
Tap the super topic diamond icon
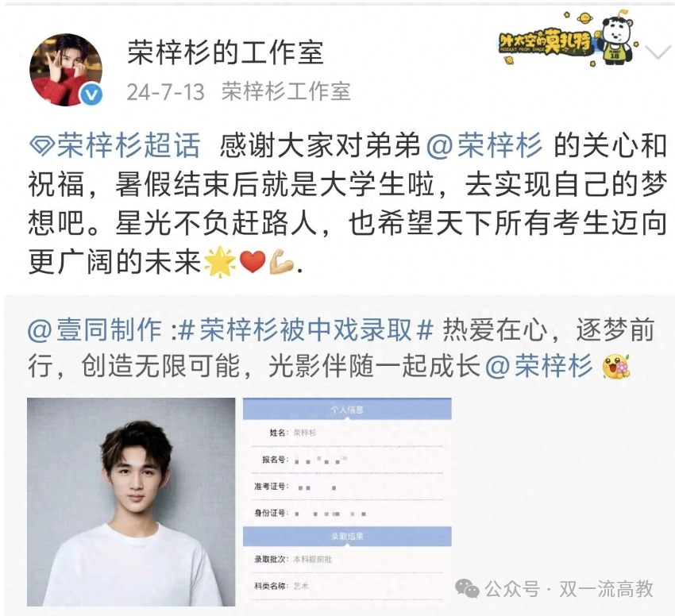coord(41,145)
